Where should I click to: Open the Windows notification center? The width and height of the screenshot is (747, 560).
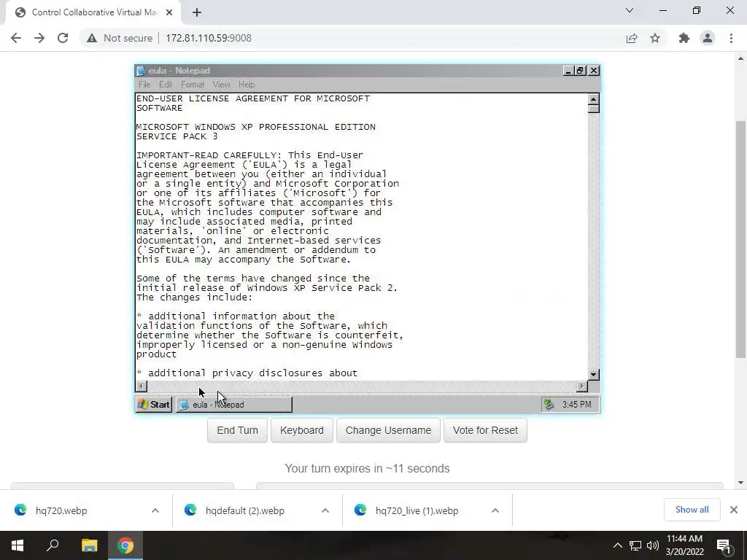pos(724,546)
